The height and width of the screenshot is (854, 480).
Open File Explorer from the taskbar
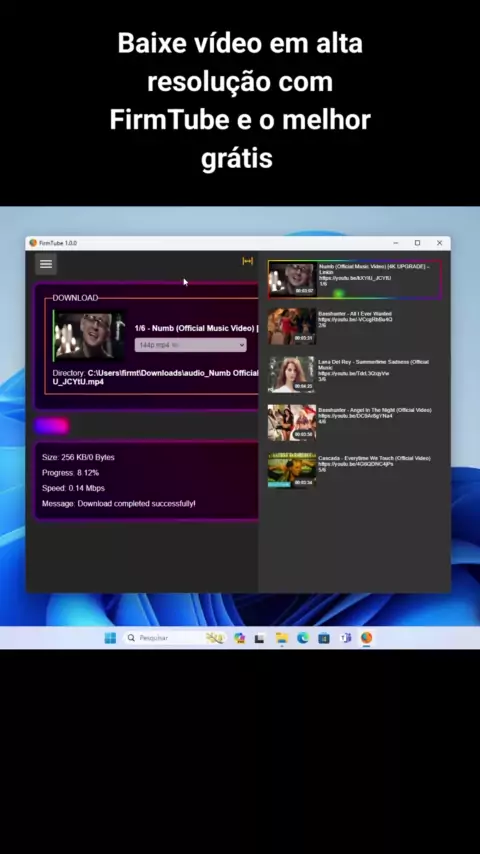281,638
